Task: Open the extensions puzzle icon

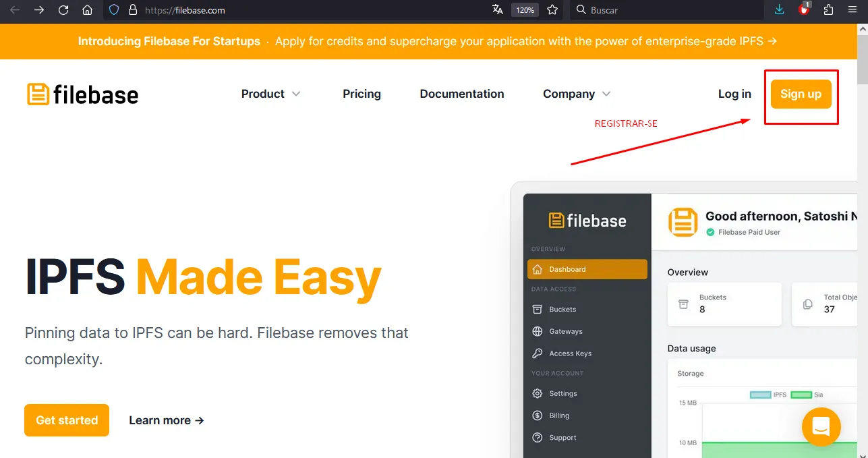Action: click(828, 10)
